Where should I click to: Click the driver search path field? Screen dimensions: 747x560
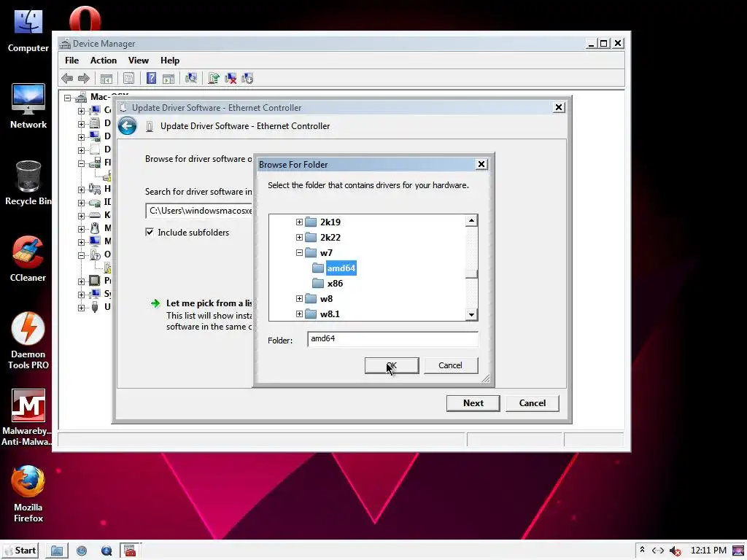pyautogui.click(x=199, y=211)
